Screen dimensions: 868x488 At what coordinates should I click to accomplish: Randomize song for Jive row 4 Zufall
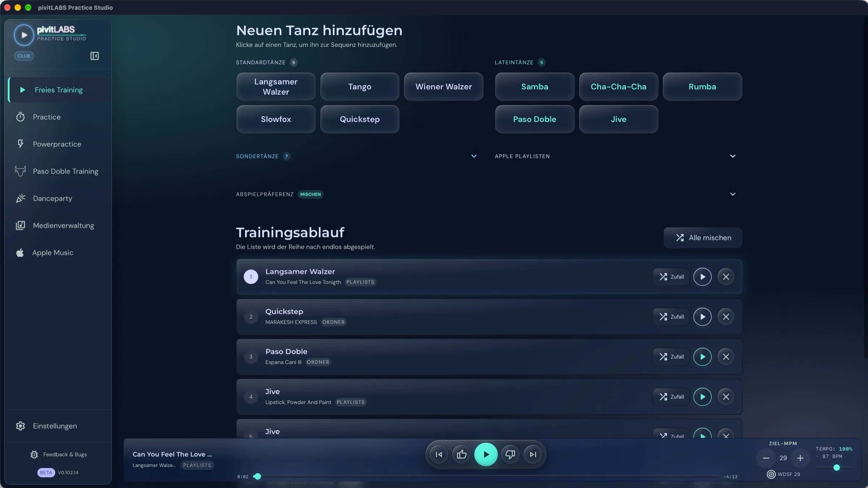[x=671, y=397]
